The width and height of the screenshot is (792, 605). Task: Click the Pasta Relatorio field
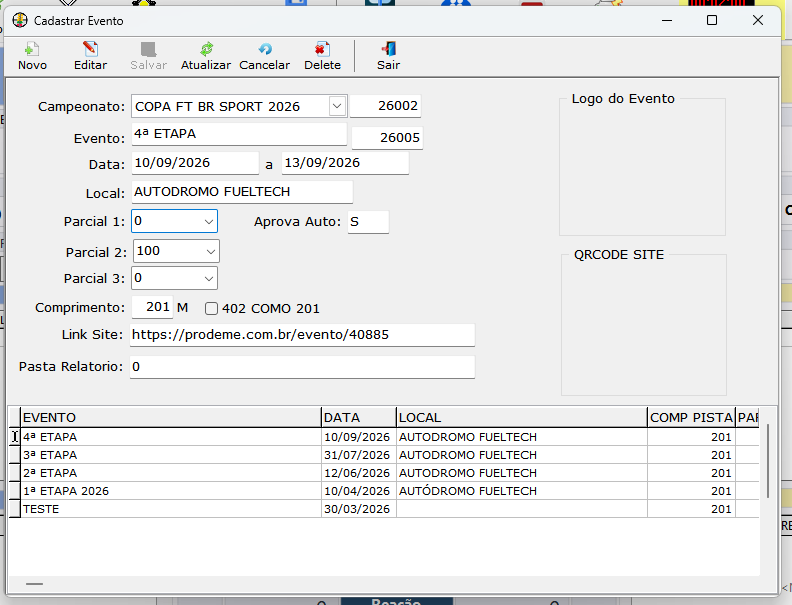click(x=302, y=367)
